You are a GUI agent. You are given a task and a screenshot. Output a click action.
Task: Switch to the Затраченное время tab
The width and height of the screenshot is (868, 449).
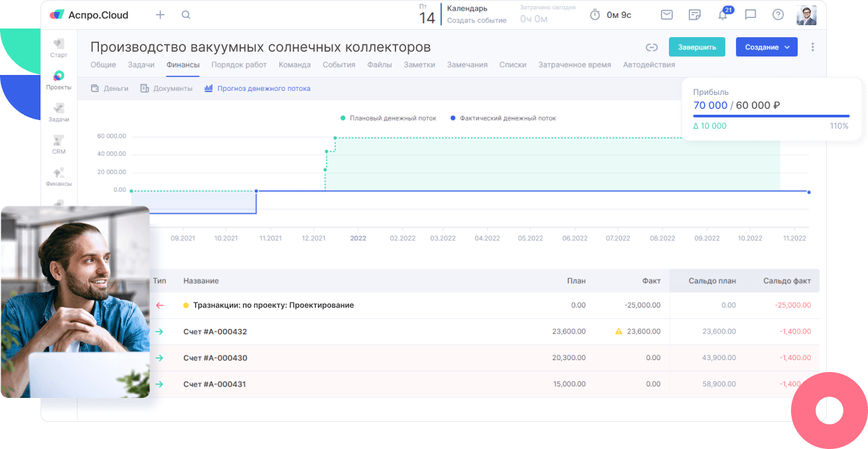[575, 65]
